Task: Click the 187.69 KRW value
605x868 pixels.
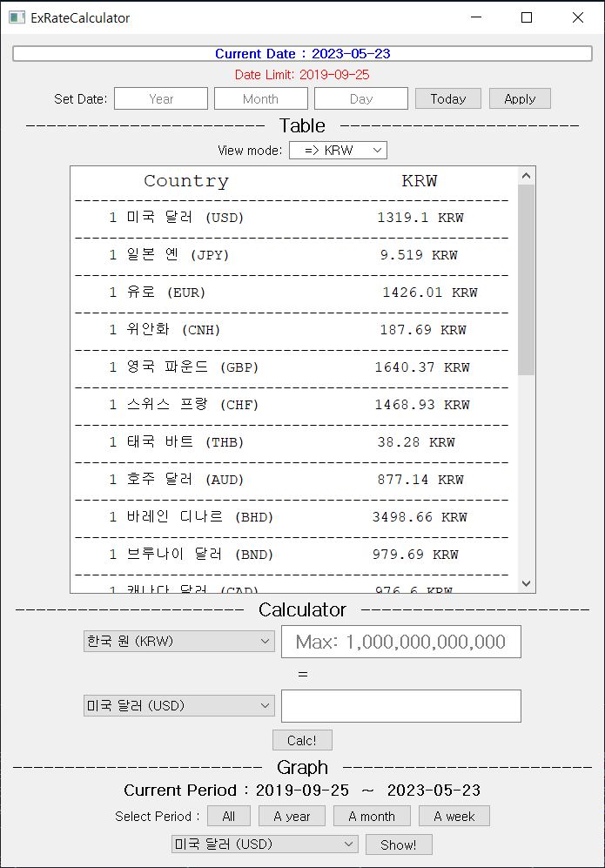Action: point(423,330)
